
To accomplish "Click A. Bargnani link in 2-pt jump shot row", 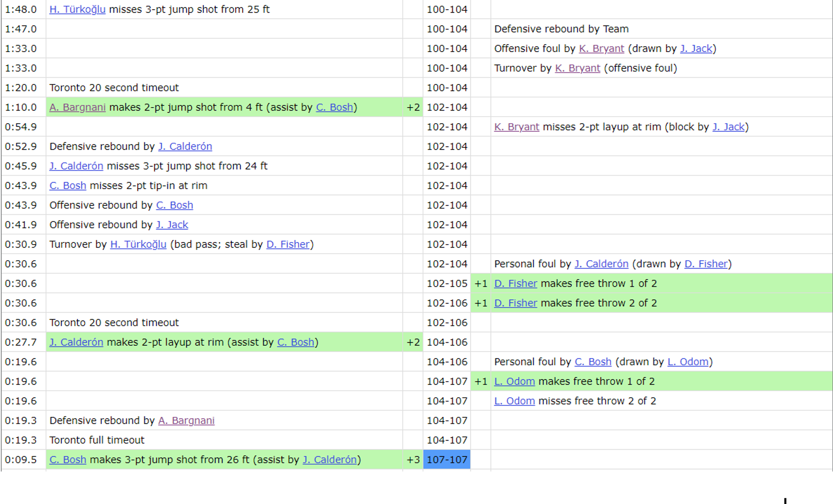I will click(x=77, y=107).
